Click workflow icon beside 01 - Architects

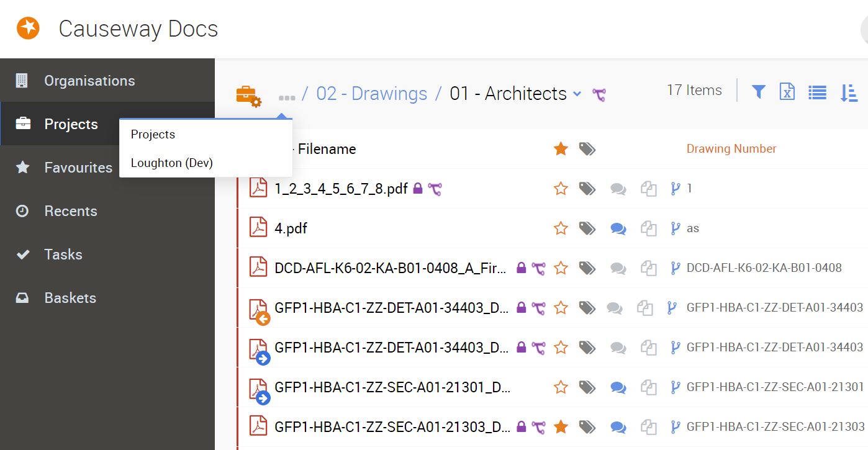pos(599,95)
